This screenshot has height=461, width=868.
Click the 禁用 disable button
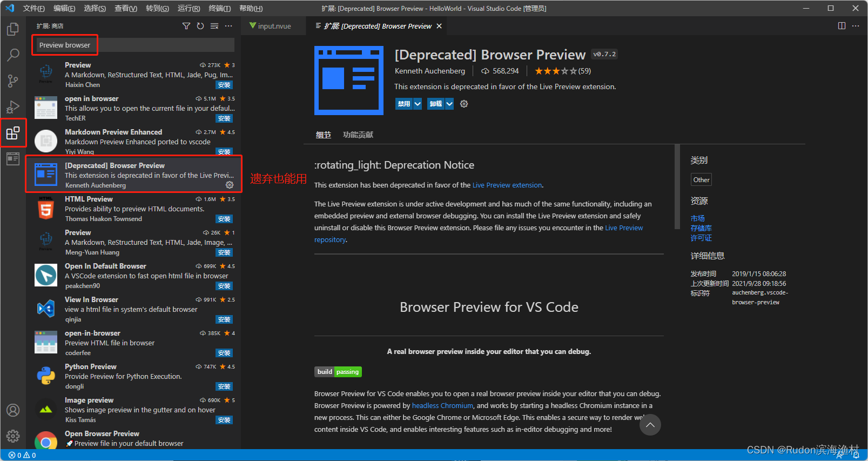click(x=404, y=104)
